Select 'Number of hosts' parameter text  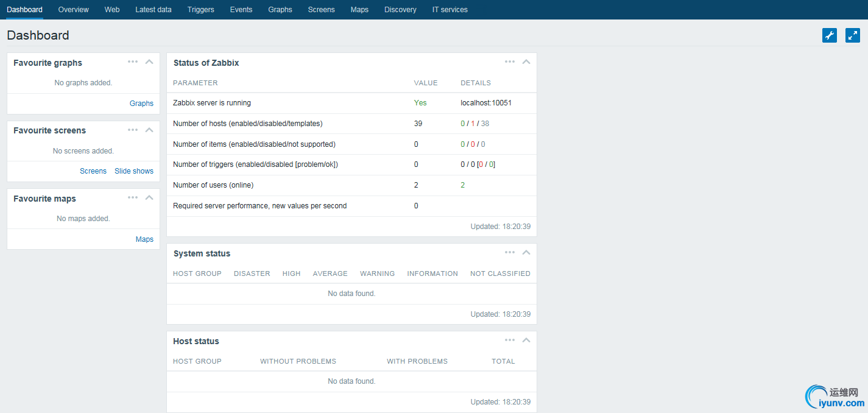[248, 124]
